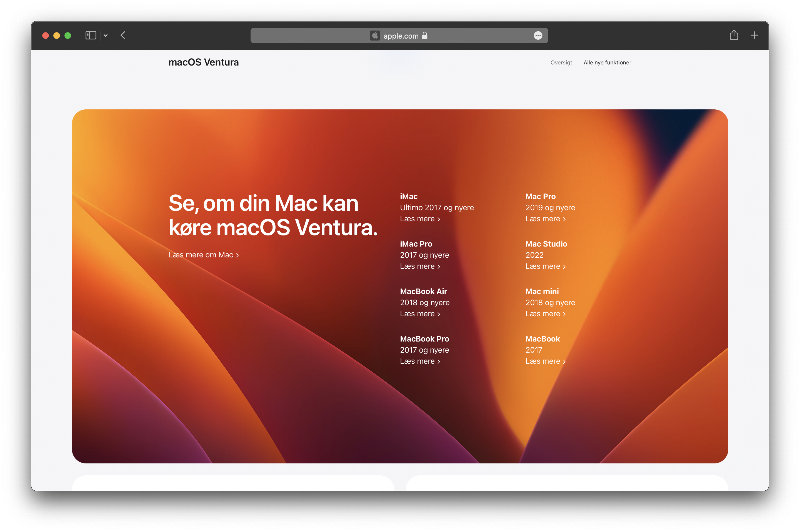Image resolution: width=800 pixels, height=532 pixels.
Task: Open Læs mere under Mac mini
Action: (x=546, y=314)
